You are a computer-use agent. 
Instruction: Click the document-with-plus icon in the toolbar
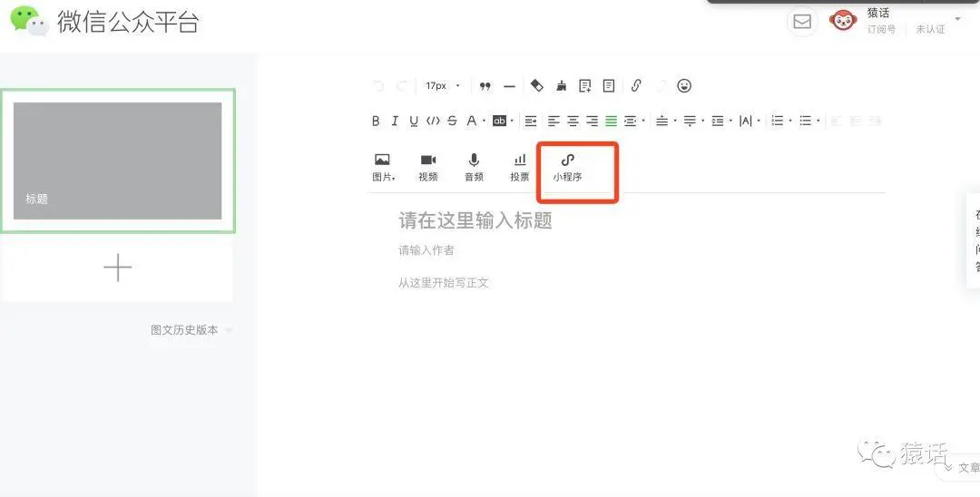[x=585, y=86]
